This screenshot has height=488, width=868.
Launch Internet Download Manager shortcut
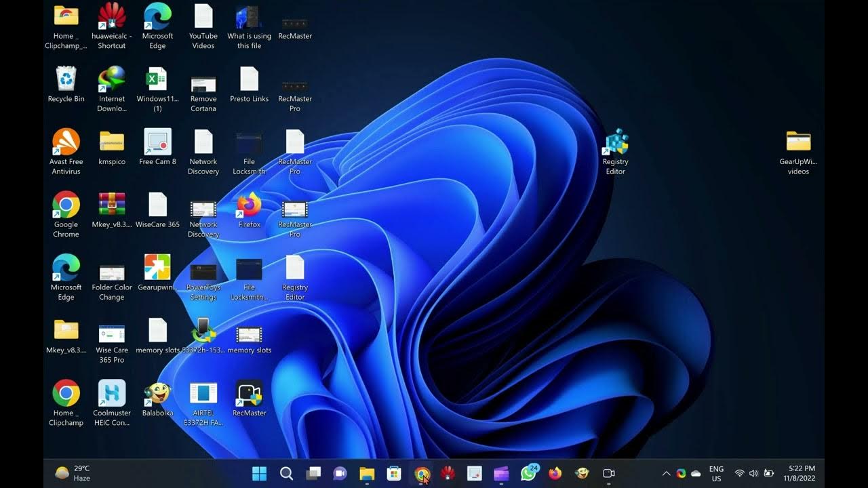coord(112,89)
